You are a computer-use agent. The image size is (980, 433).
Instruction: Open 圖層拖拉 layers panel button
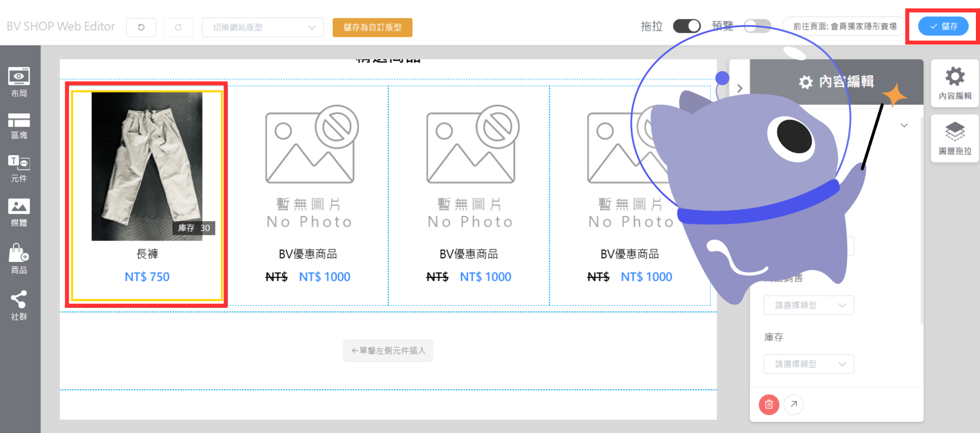click(x=955, y=138)
